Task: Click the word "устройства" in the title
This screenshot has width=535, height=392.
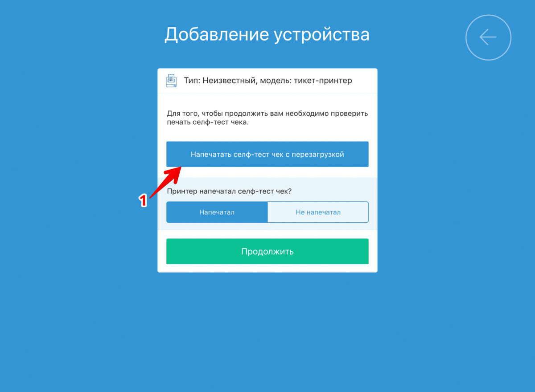Action: click(321, 35)
